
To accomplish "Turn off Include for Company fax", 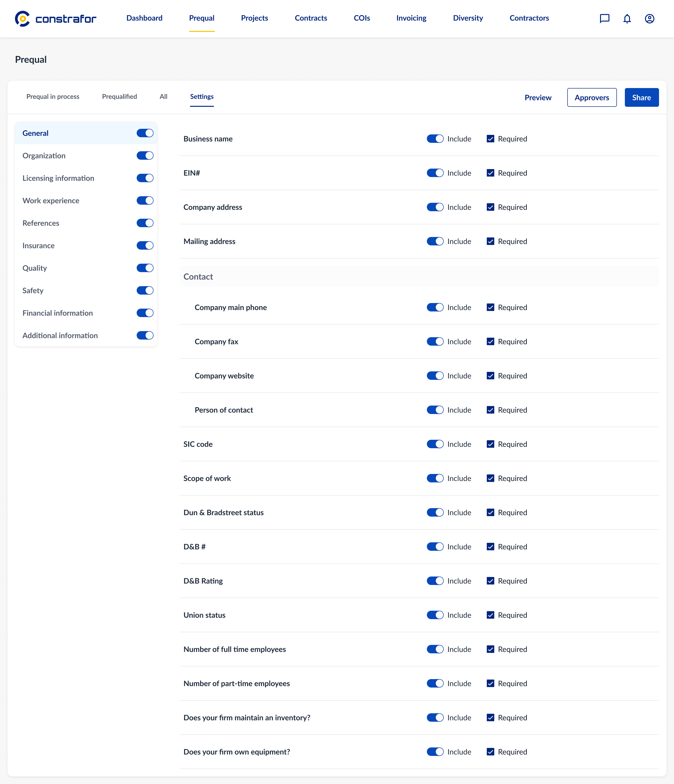I will [x=435, y=342].
